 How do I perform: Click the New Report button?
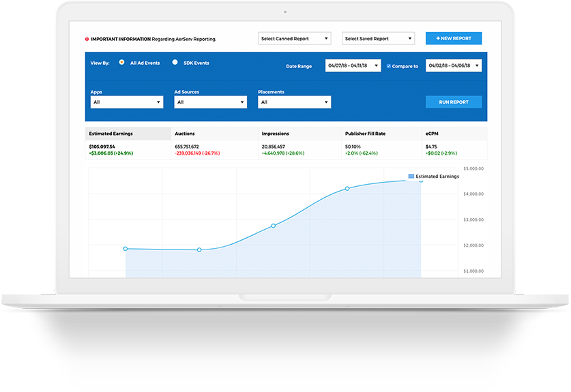(454, 39)
